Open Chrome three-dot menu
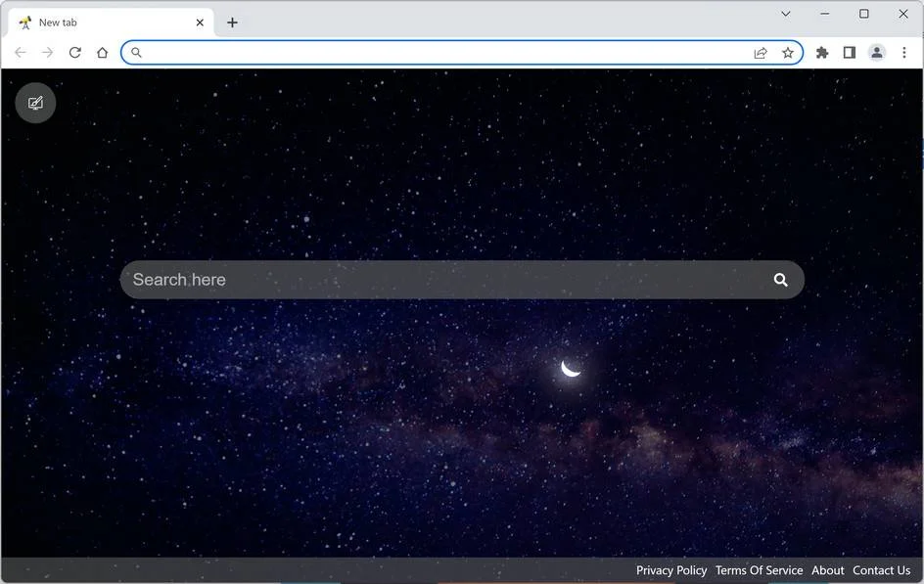This screenshot has width=924, height=584. coord(904,53)
